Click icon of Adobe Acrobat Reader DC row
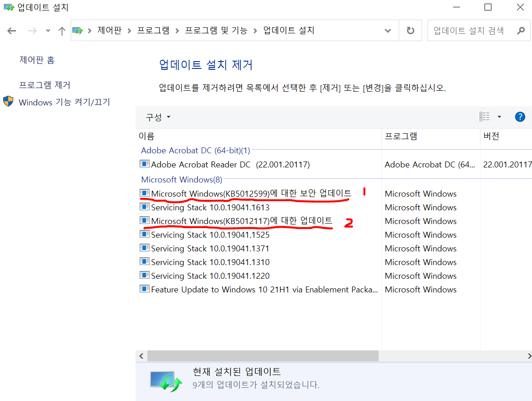532x401 pixels. pos(145,164)
